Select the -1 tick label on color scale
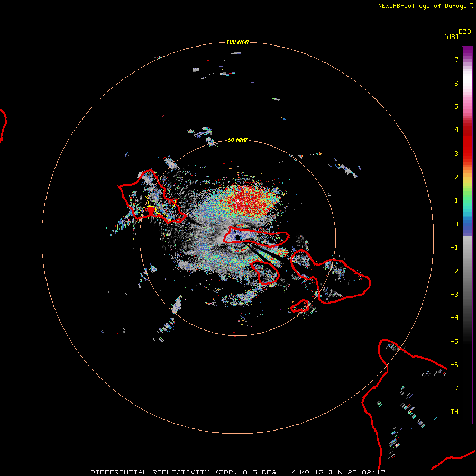The width and height of the screenshot is (476, 476). pyautogui.click(x=454, y=248)
